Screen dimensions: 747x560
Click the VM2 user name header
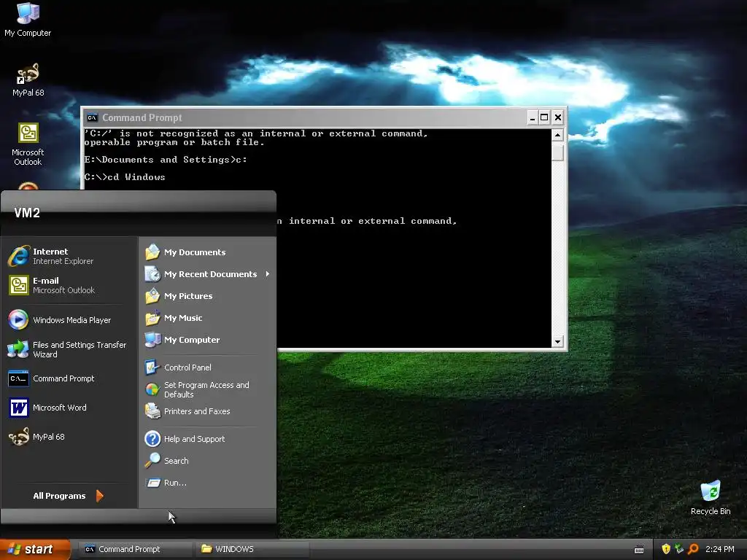pos(27,213)
